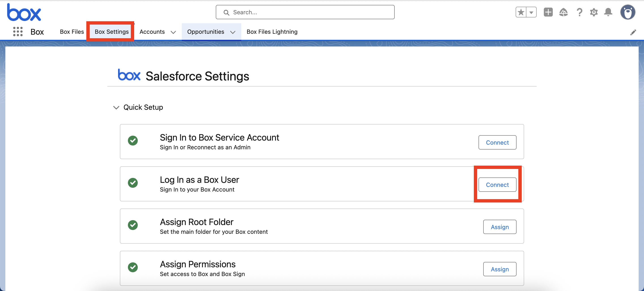This screenshot has height=291, width=644.
Task: Click the Favorites star icon
Action: tap(521, 12)
